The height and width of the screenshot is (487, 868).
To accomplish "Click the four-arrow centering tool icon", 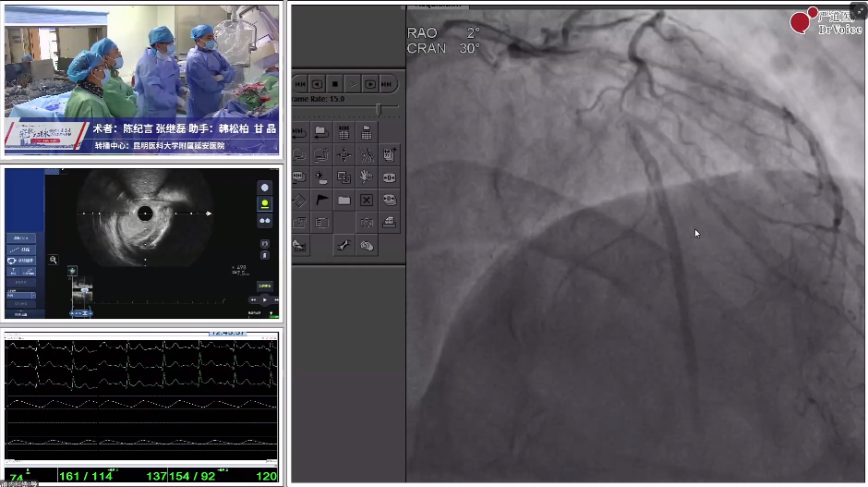I will pos(344,154).
